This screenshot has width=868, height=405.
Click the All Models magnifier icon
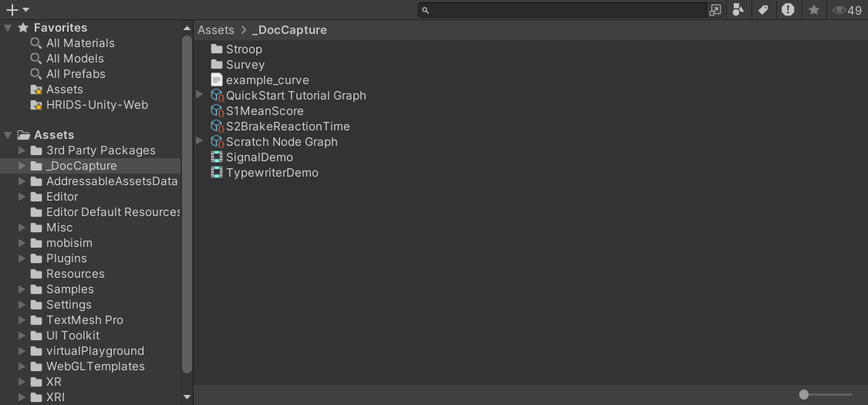tap(36, 59)
